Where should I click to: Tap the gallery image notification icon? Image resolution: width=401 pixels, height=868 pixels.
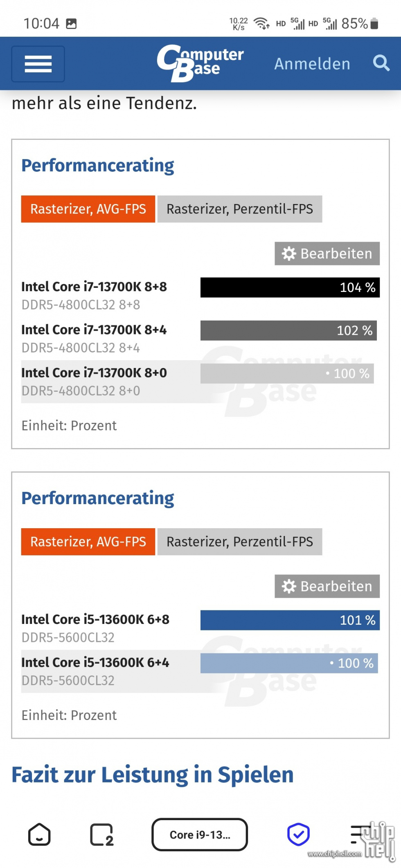point(71,24)
